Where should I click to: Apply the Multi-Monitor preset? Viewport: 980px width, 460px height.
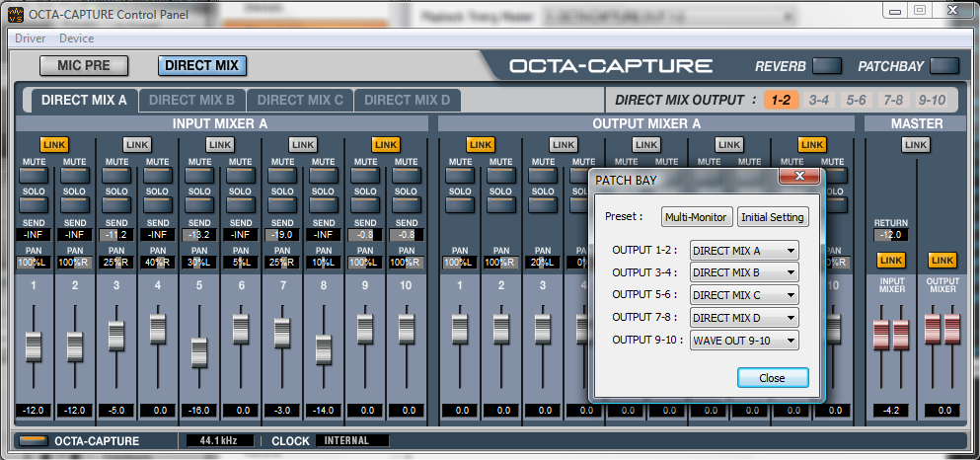pos(697,217)
